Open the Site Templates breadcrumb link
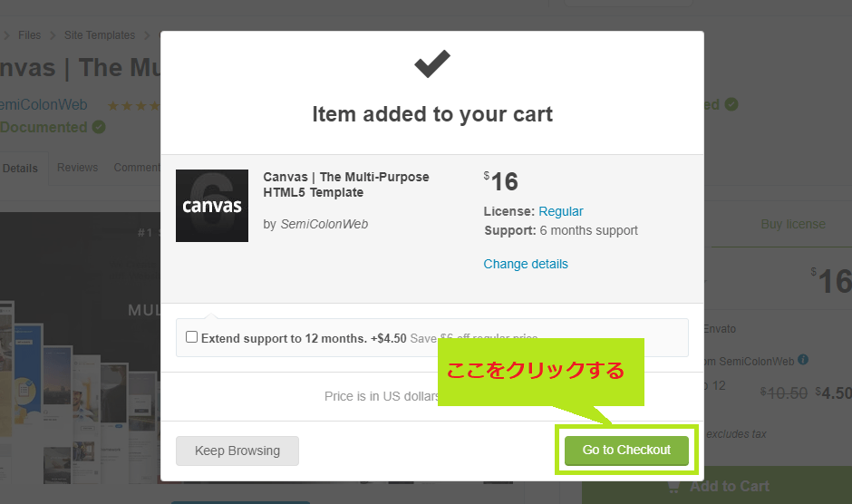 tap(100, 34)
